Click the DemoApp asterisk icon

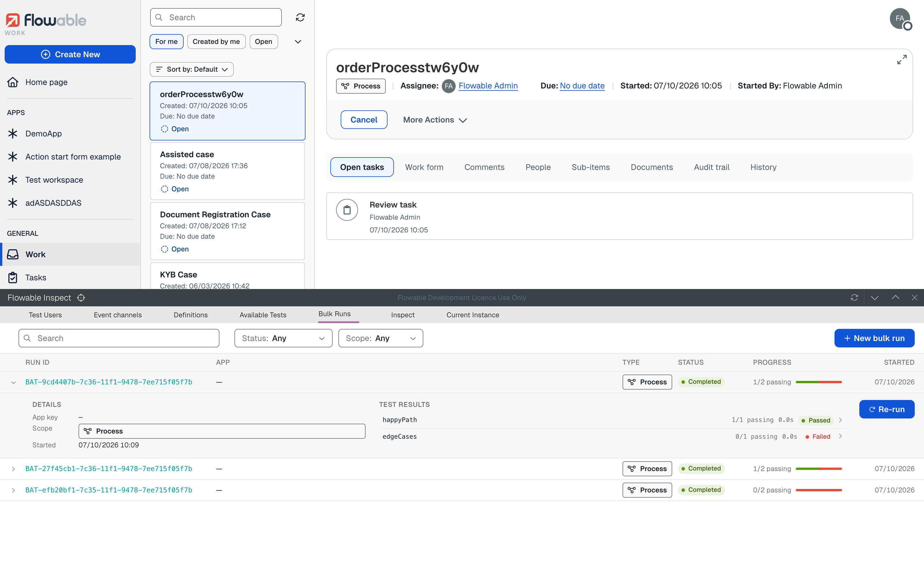(x=13, y=134)
